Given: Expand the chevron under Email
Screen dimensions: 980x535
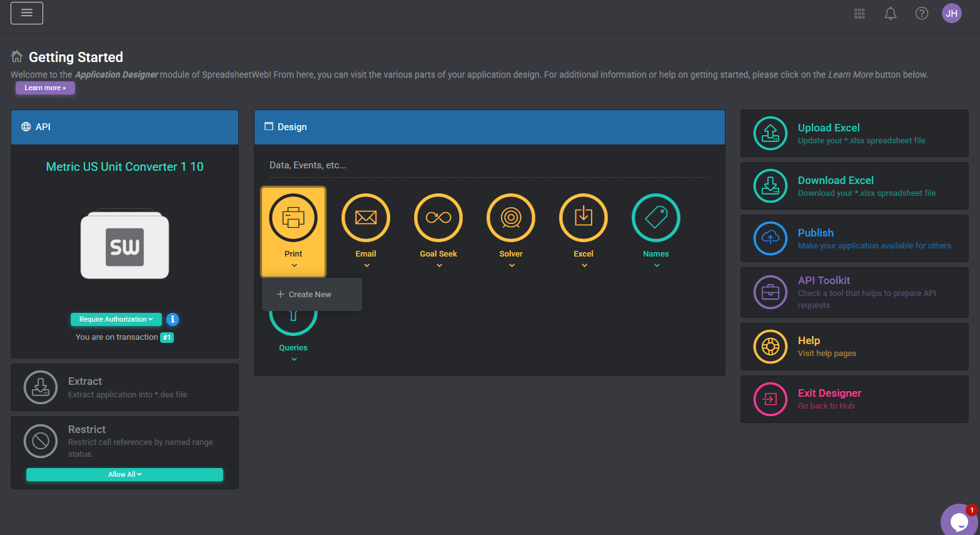Looking at the screenshot, I should (x=367, y=265).
